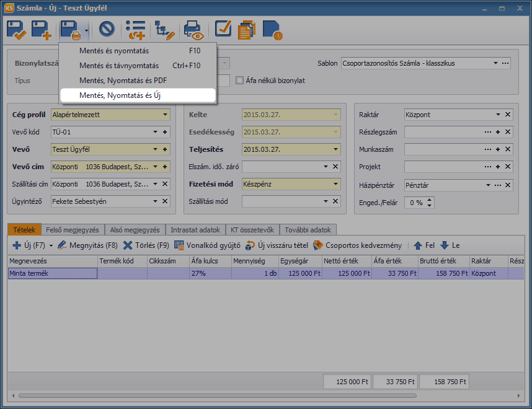Click ellipsis button of Részlegszám
Screen dimensions: 532x409
coord(488,132)
